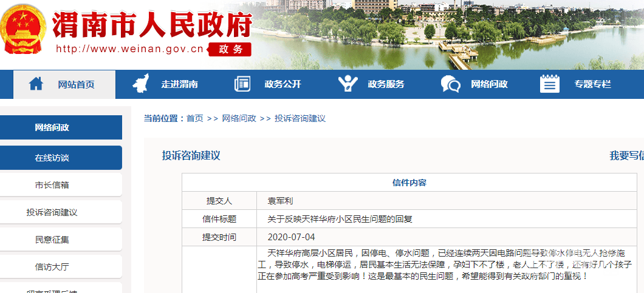Click 首页 breadcrumb link
Viewport: 644px width, 293px height.
click(195, 118)
